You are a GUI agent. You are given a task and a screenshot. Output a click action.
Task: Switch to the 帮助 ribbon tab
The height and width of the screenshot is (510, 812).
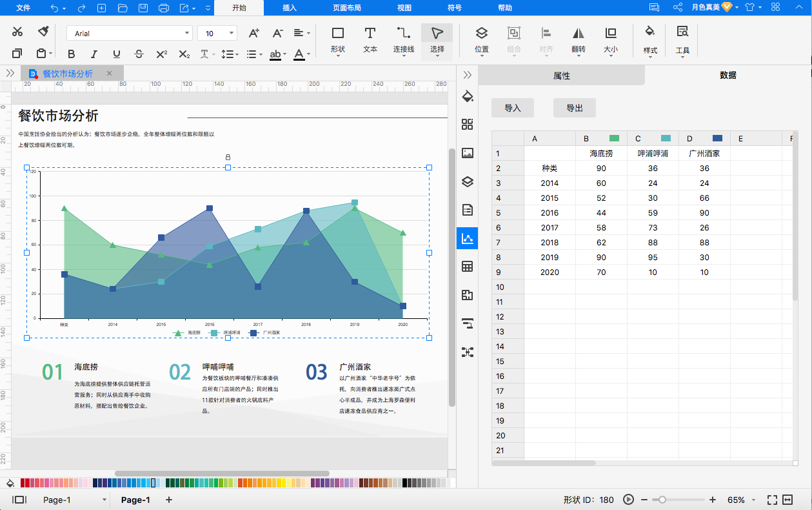[505, 8]
